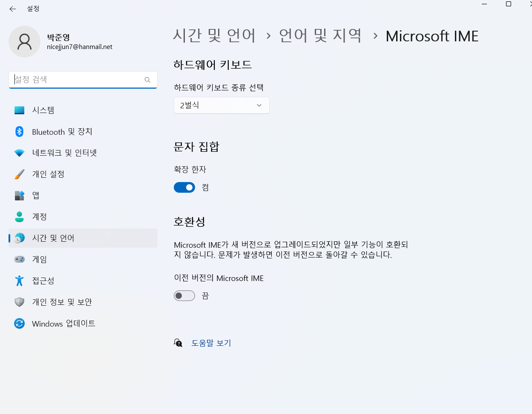
Task: Open 시간 및 언어 category label
Action: pos(53,238)
